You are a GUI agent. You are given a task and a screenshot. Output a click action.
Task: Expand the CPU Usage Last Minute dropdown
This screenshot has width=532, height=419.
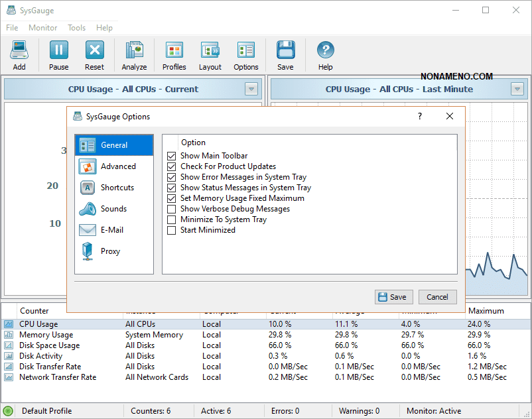(x=517, y=89)
